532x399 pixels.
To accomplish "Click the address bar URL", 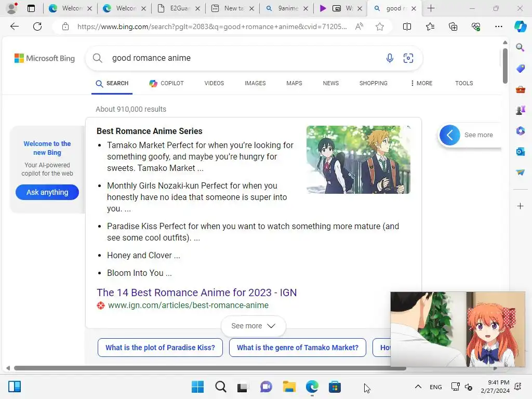I will click(x=212, y=26).
